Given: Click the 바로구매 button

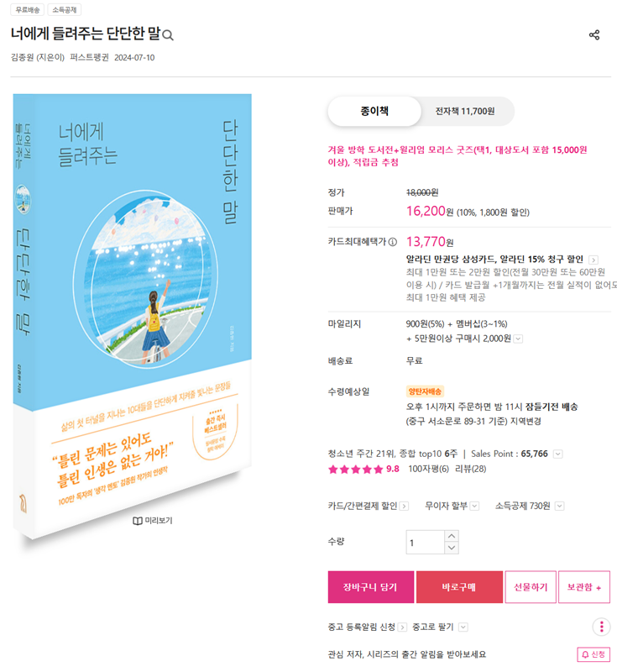Looking at the screenshot, I should (459, 587).
